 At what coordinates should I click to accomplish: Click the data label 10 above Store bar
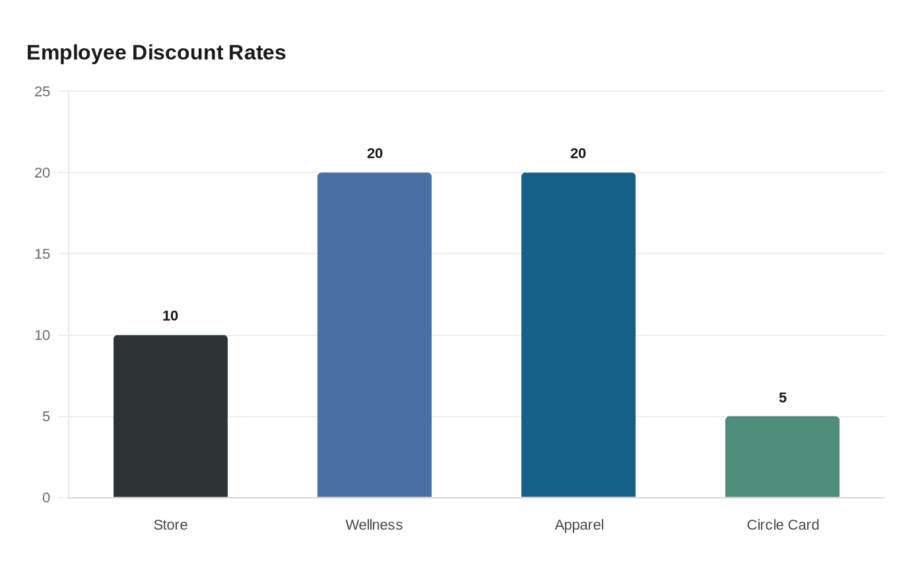tap(170, 316)
